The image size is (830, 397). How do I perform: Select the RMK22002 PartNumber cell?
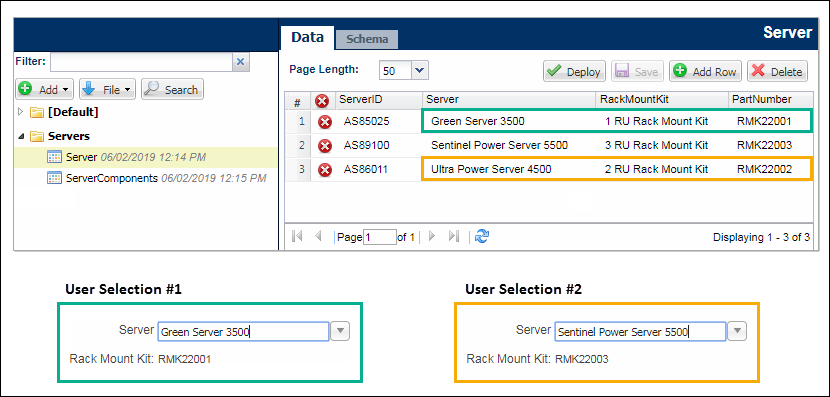770,169
